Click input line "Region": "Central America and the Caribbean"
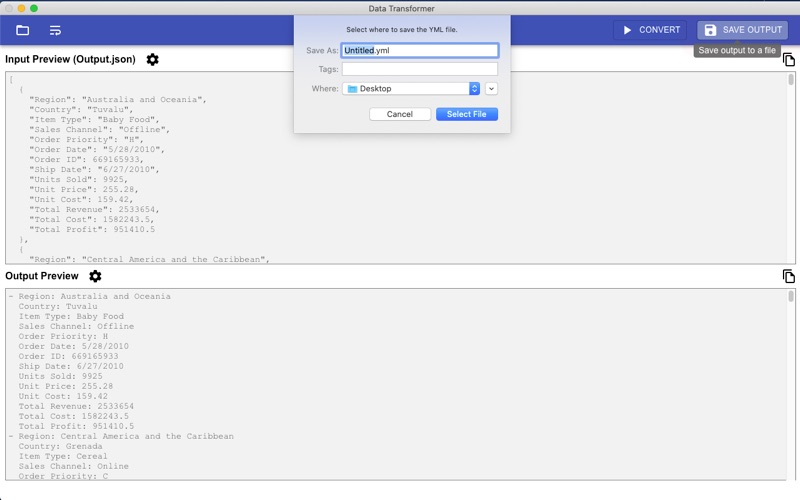 [149, 259]
